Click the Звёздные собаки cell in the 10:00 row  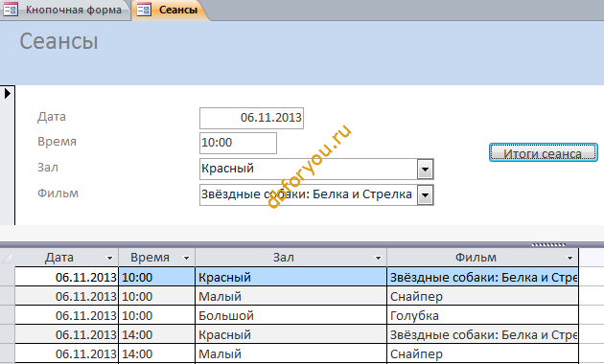click(x=482, y=277)
